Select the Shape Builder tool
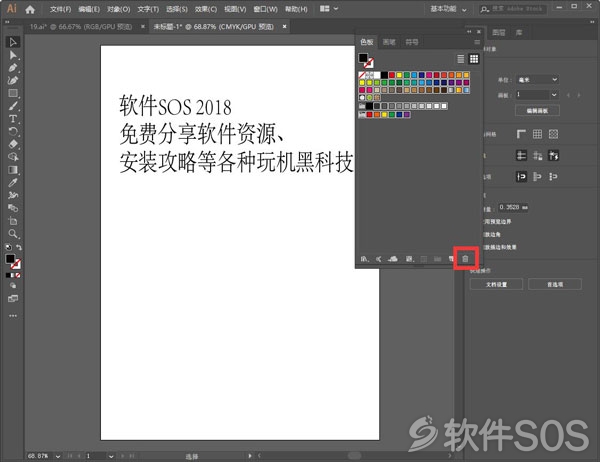600x462 pixels. 13,157
